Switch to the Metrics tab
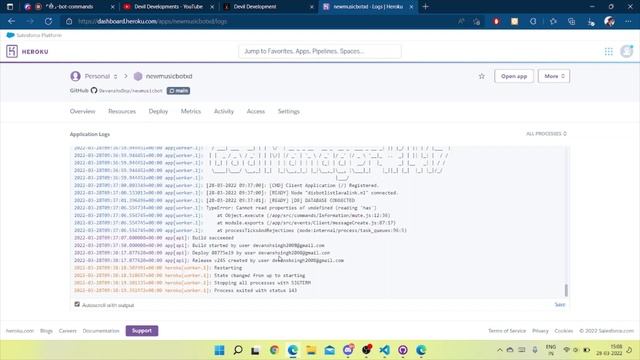Image resolution: width=640 pixels, height=360 pixels. [x=191, y=111]
